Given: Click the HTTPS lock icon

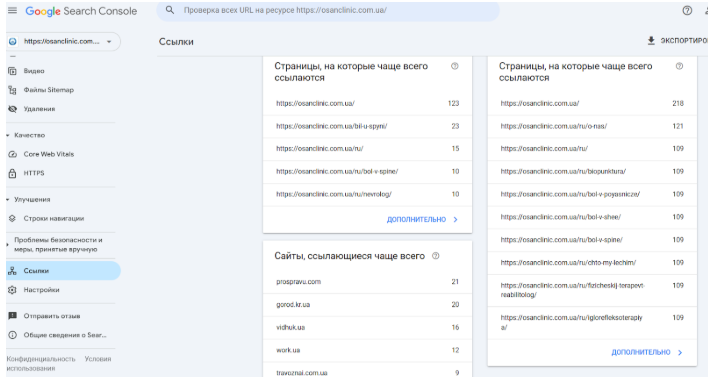Looking at the screenshot, I should coord(13,173).
